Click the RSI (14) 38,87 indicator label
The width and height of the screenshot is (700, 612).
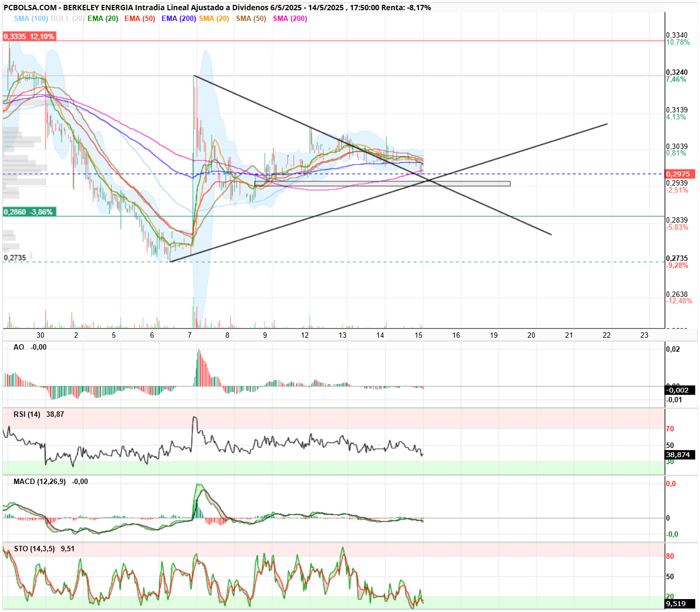coord(39,414)
